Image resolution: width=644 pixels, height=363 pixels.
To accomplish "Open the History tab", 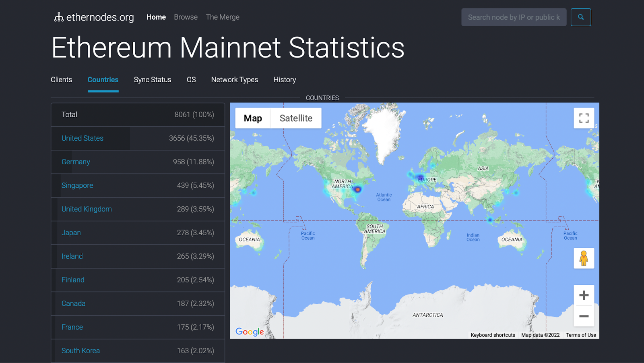I will pos(285,80).
